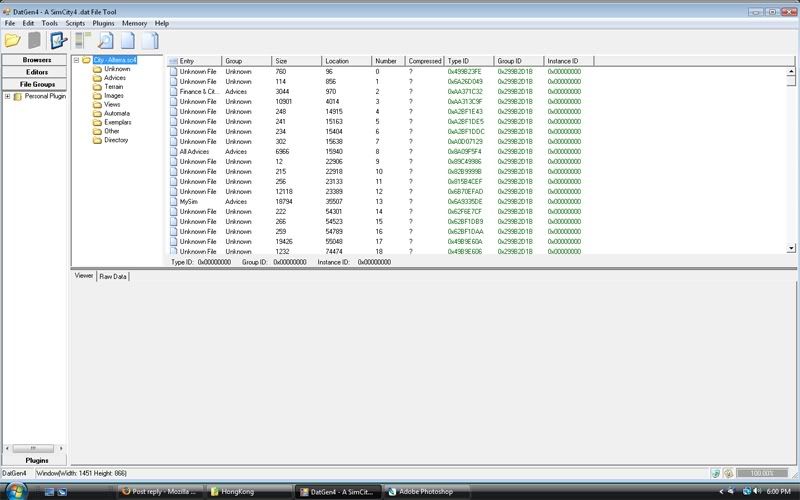Screen dimensions: 800x500
Task: Open a file with the yellow folder icon
Action: 12,40
